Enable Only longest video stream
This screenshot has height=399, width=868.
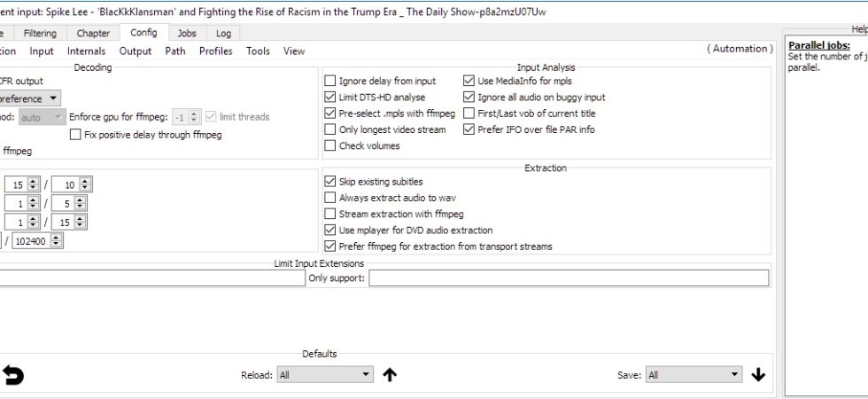point(329,129)
